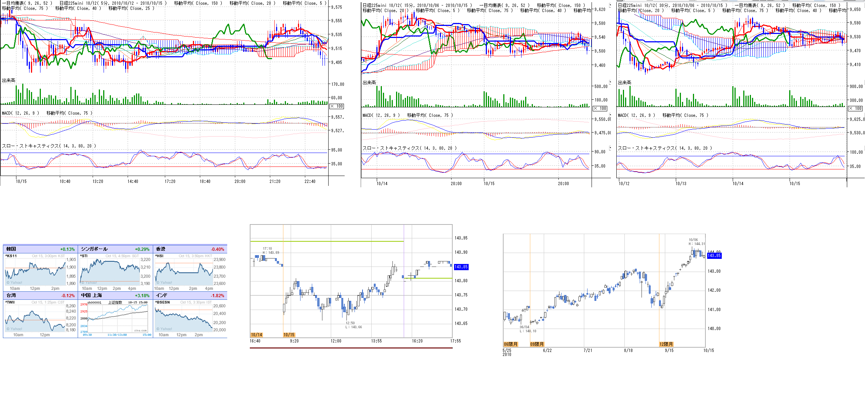Click the ×100 scale box on the 30-minute chart
868x406 pixels.
(x=855, y=108)
